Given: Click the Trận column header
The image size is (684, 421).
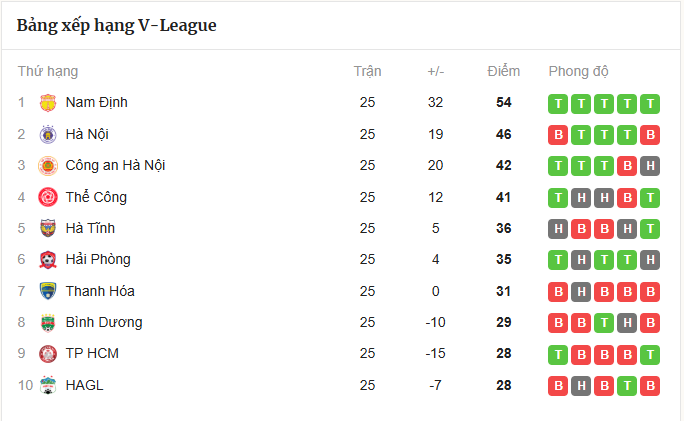Looking at the screenshot, I should pyautogui.click(x=367, y=71).
